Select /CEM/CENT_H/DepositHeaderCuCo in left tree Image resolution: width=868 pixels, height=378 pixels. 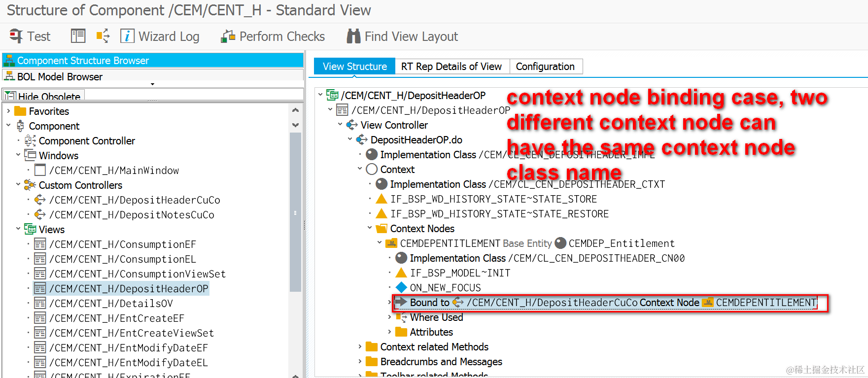pyautogui.click(x=135, y=200)
